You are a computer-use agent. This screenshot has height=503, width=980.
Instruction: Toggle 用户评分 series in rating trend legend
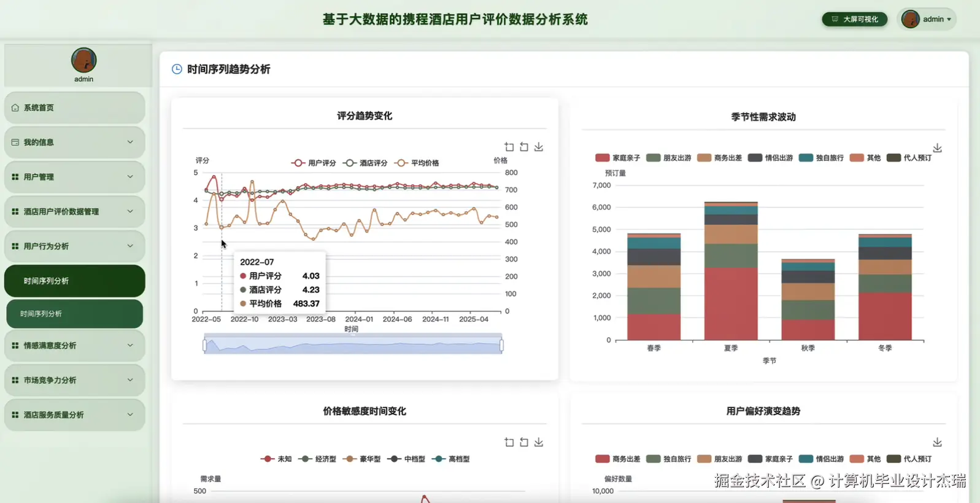click(314, 163)
